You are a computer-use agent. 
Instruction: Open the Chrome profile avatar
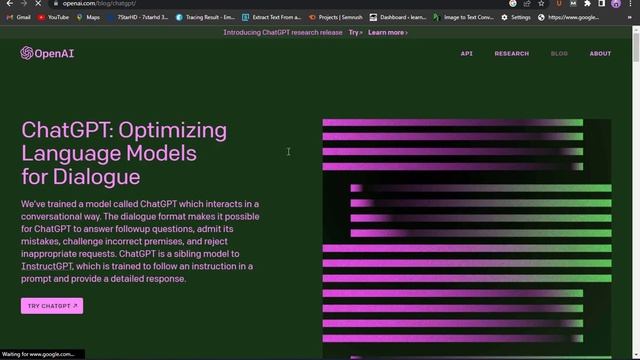point(616,4)
